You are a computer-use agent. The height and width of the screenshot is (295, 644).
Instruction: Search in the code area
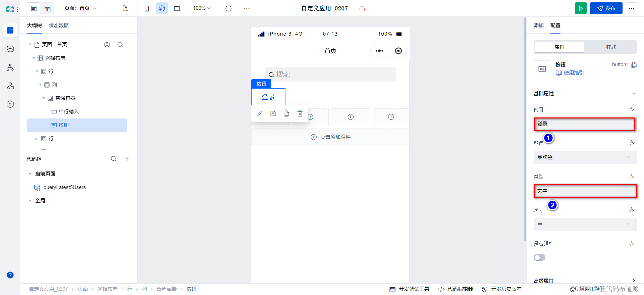tap(114, 159)
